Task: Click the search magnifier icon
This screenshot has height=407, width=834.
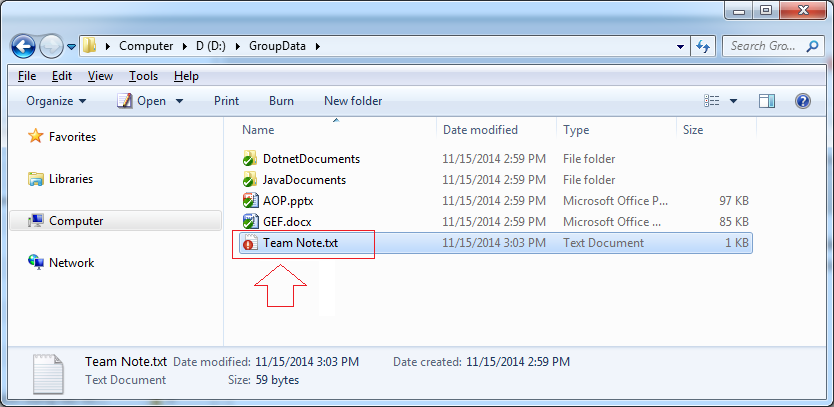Action: (812, 46)
